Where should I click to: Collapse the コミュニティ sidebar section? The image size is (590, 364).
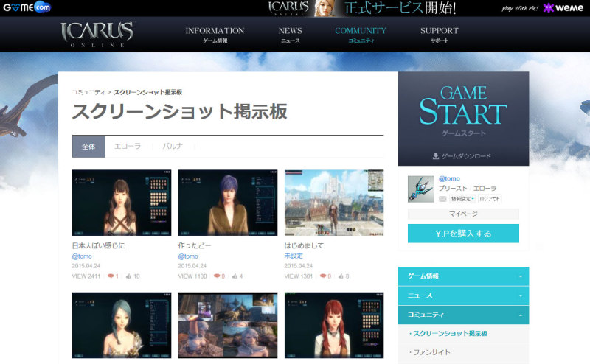pyautogui.click(x=463, y=315)
